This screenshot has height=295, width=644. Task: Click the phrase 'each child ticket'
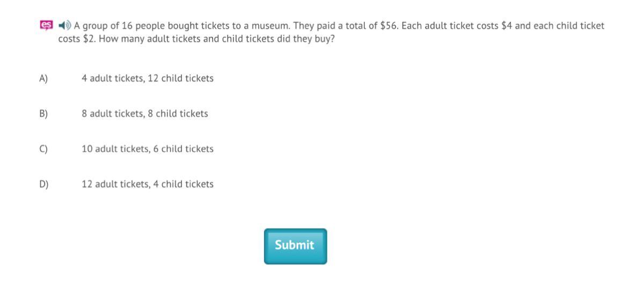(569, 26)
